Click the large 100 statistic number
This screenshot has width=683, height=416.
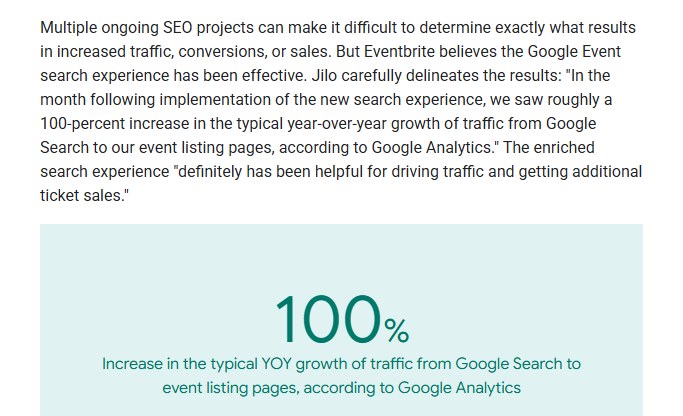point(328,320)
